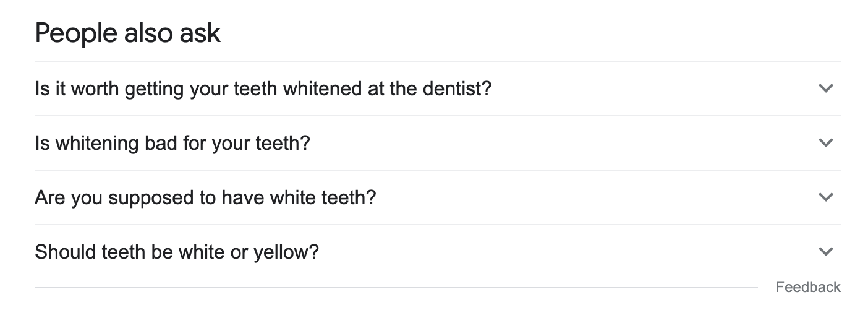Expand "Are you supposed to have white teeth?"
The height and width of the screenshot is (323, 868).
tap(205, 197)
